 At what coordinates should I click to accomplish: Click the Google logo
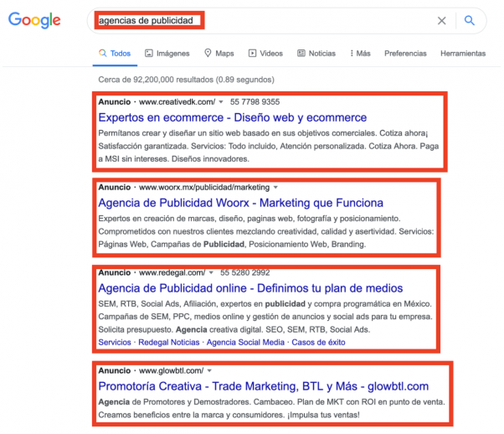tap(34, 21)
